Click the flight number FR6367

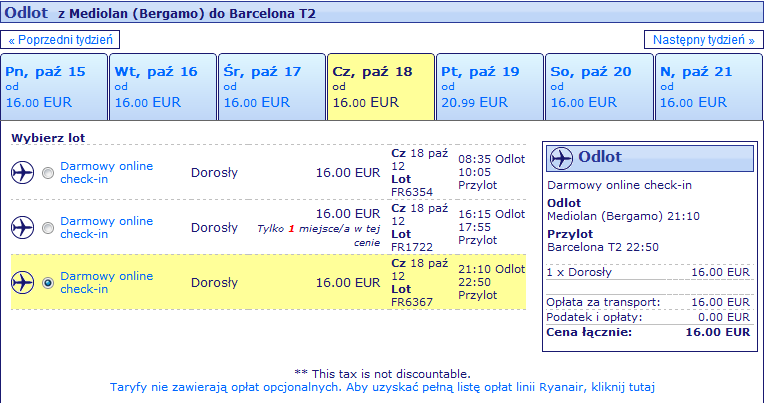click(412, 302)
